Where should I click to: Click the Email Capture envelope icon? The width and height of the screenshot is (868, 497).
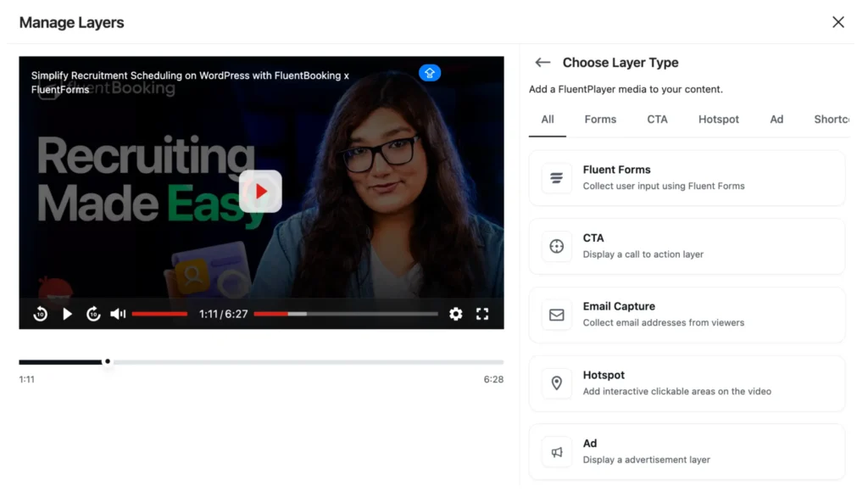(556, 315)
